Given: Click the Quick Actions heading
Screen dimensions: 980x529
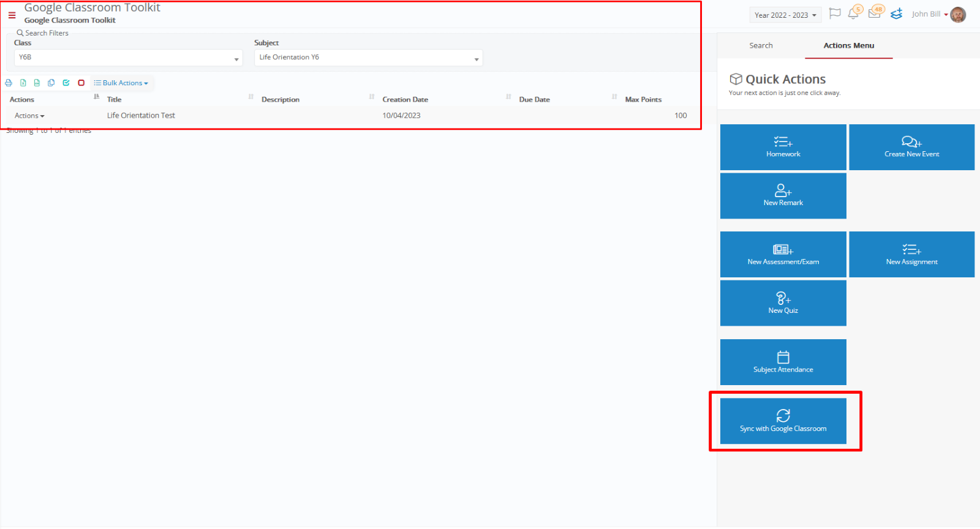Looking at the screenshot, I should coord(785,79).
